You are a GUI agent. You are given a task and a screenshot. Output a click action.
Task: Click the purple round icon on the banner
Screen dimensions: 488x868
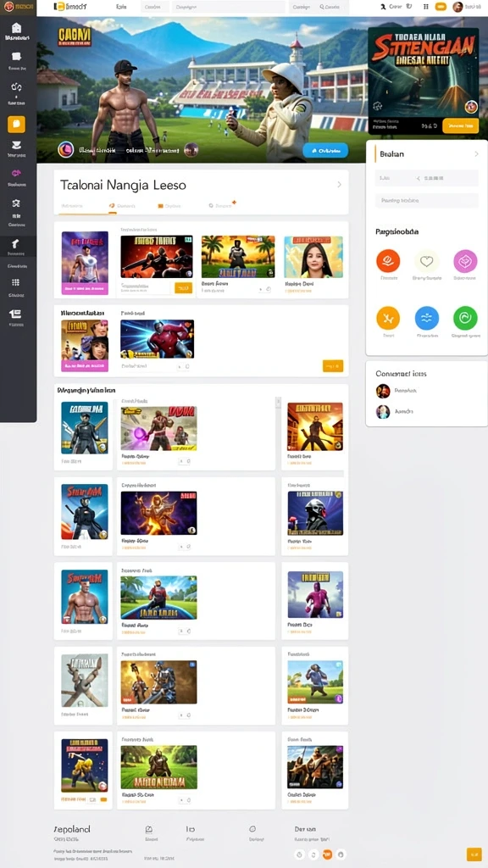[66, 149]
